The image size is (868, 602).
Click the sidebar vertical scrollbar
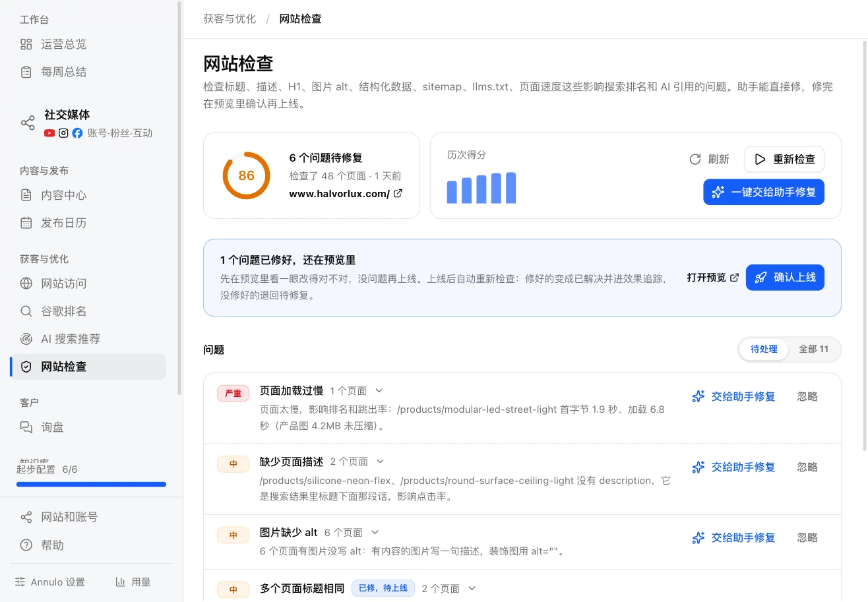pos(179,198)
